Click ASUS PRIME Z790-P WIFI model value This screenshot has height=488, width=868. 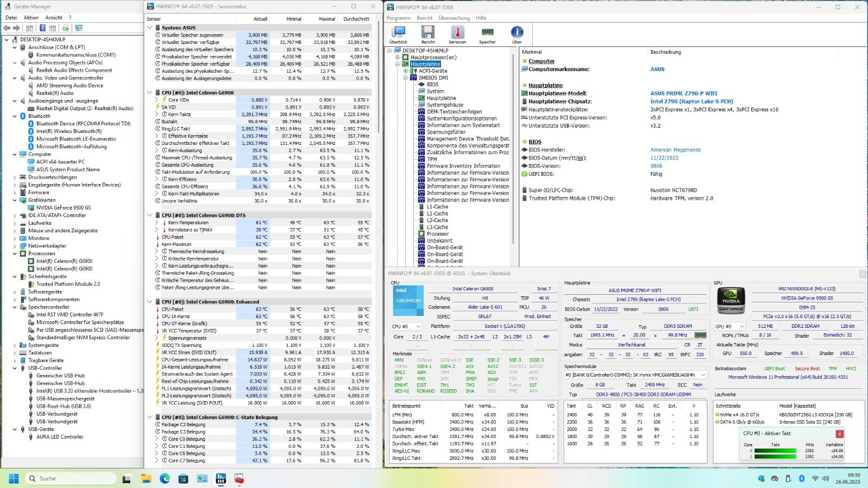(684, 93)
